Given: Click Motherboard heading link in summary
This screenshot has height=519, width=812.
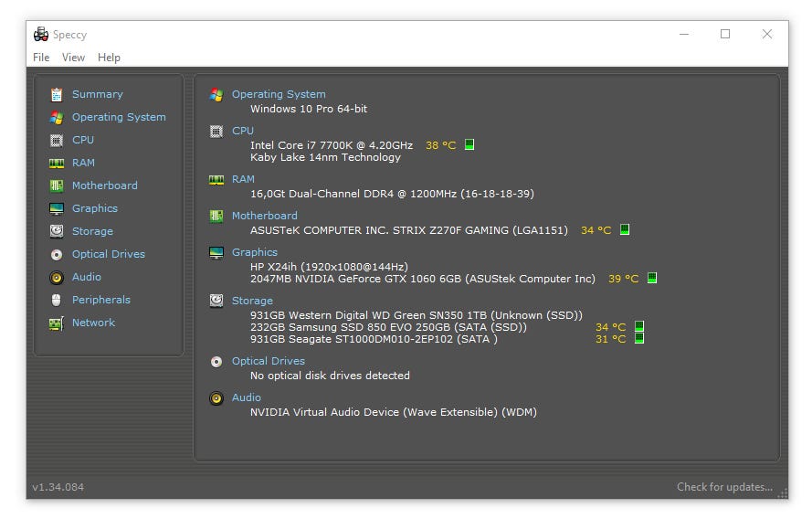Looking at the screenshot, I should [264, 216].
